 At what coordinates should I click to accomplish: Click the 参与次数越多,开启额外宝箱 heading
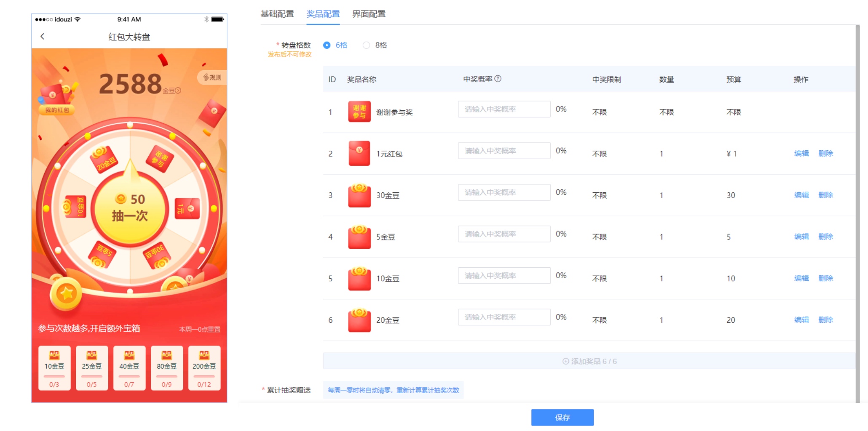pos(89,328)
